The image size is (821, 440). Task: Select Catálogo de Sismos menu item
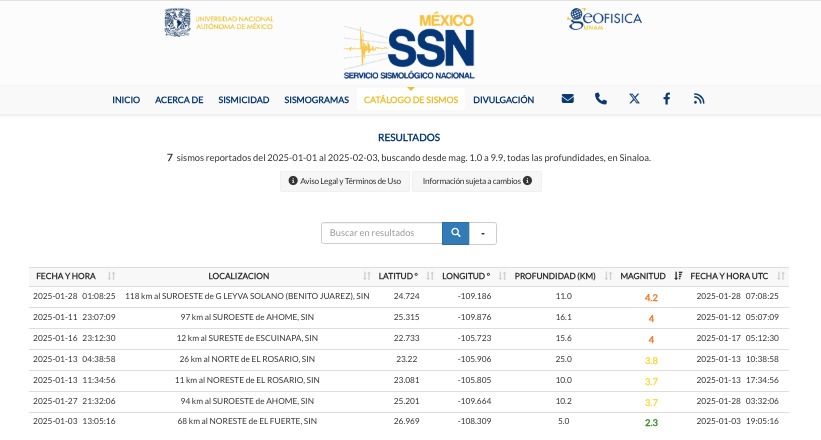[411, 100]
